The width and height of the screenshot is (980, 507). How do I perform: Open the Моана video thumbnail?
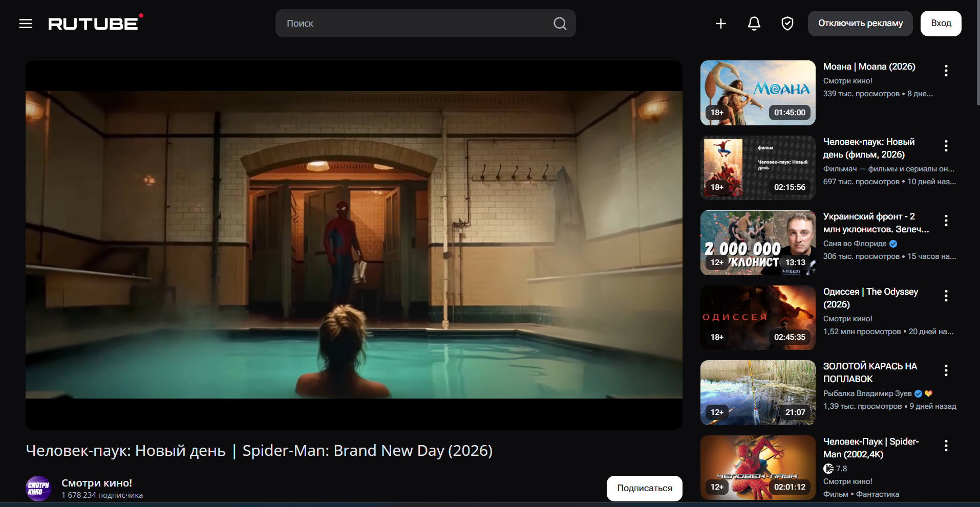(x=758, y=93)
